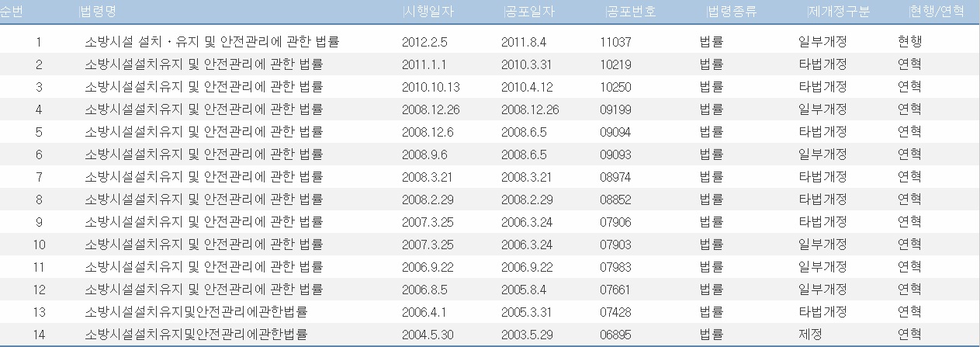Viewport: 980px width, 347px height.
Task: Sort by the 공포일자 column header
Action: 530,12
